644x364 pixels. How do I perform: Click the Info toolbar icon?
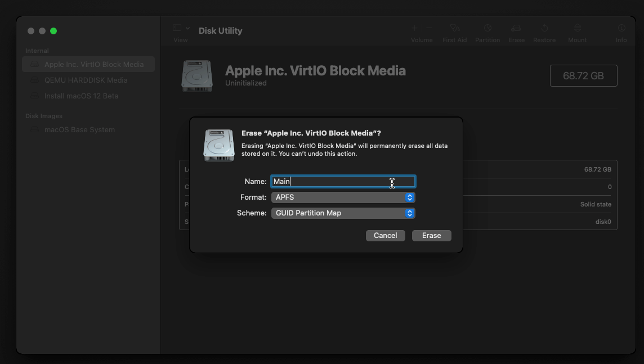point(621,28)
